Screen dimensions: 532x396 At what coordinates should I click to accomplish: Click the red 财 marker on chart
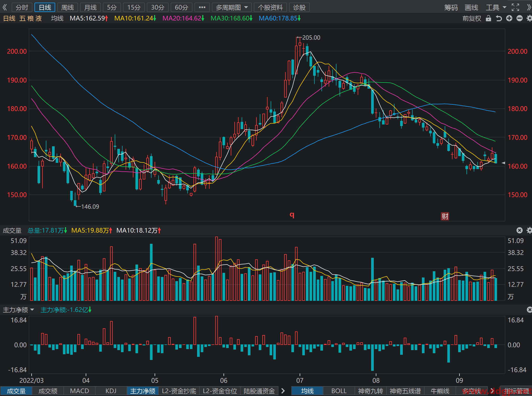pyautogui.click(x=445, y=216)
